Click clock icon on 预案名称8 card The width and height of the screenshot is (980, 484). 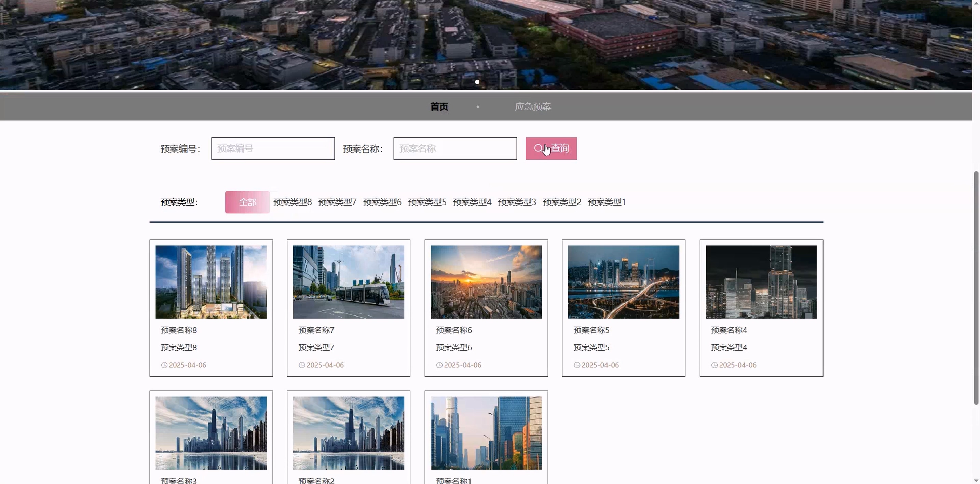point(164,365)
